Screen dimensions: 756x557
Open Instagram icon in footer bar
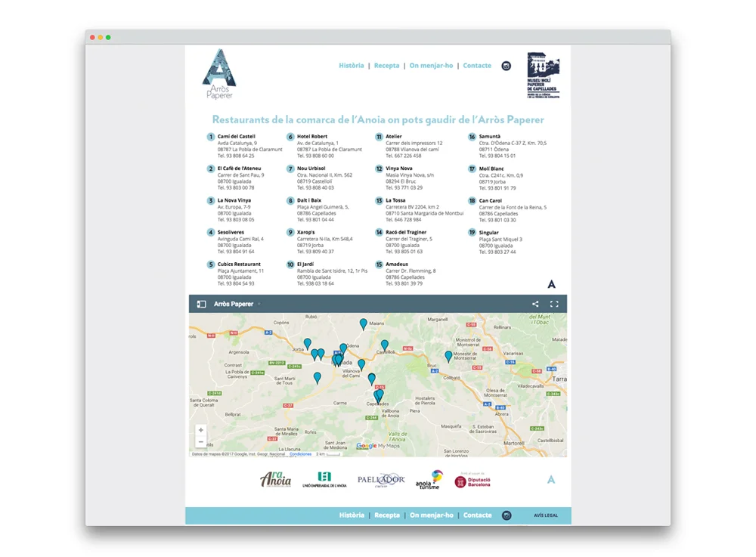507,515
